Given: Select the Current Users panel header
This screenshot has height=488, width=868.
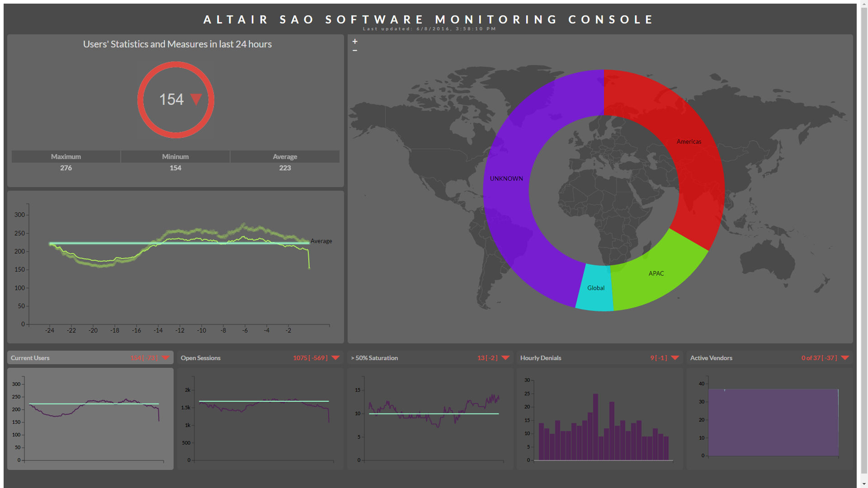Looking at the screenshot, I should (x=30, y=357).
